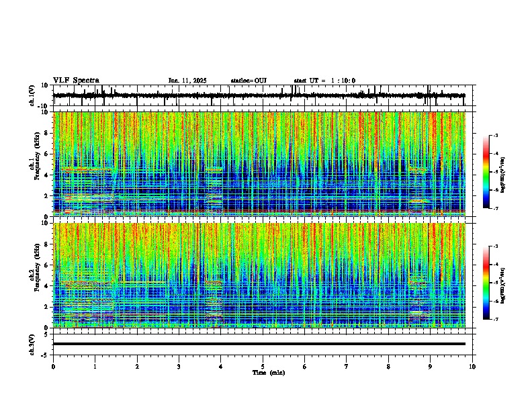The height and width of the screenshot is (411, 532).
Task: Click time axis tick label 6
Action: 305,367
